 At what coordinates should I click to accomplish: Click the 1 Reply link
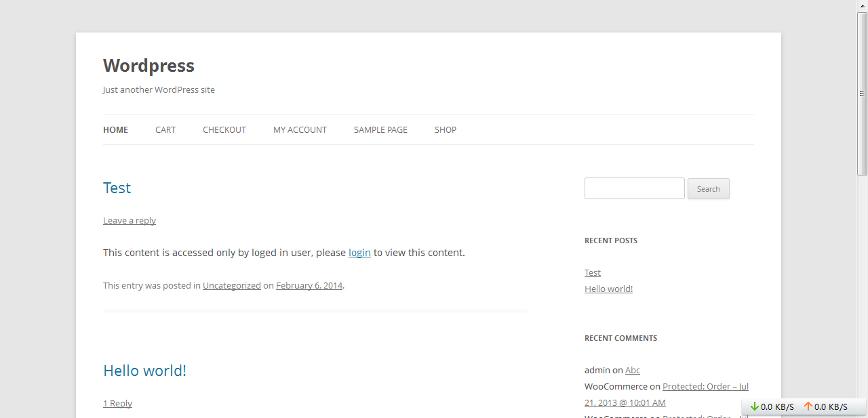click(x=117, y=403)
